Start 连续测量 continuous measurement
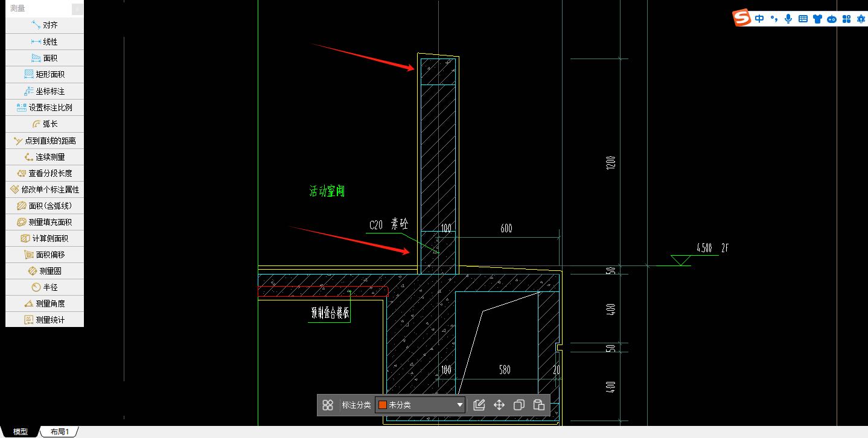 [45, 157]
